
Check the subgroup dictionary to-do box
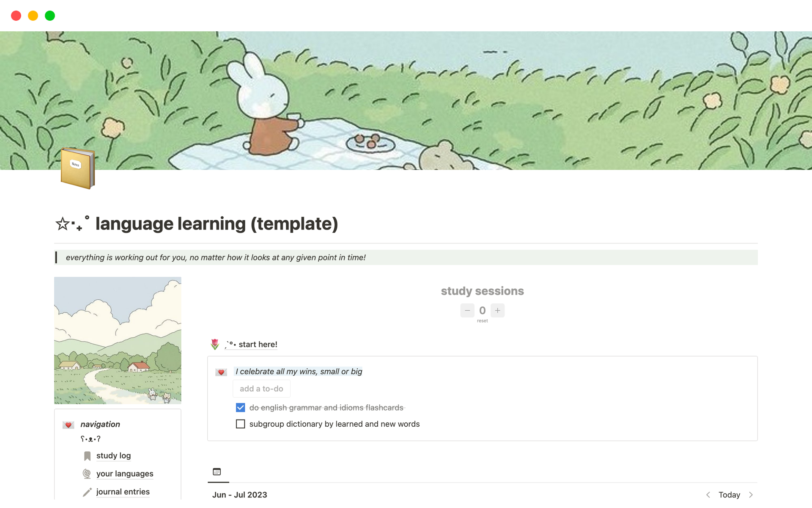[x=240, y=424]
